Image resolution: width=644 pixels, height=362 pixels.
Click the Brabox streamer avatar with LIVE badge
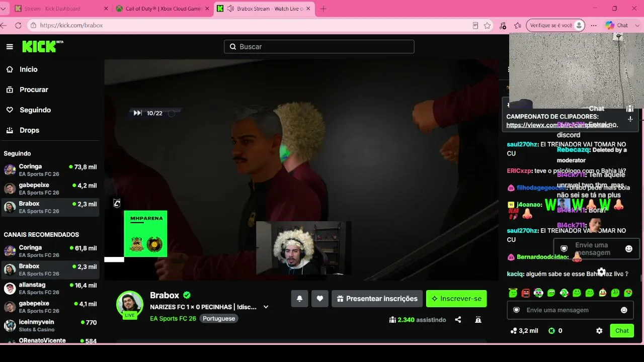[x=130, y=304]
